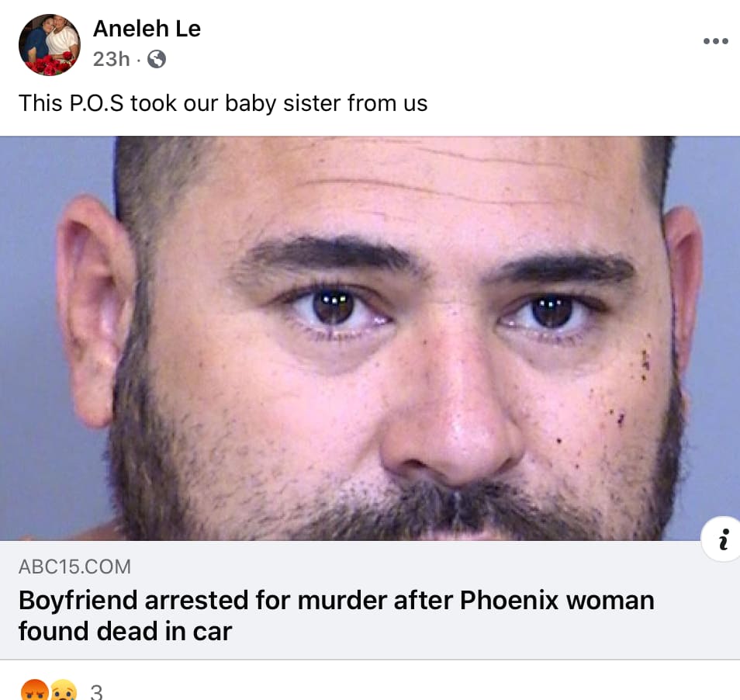740x700 pixels.
Task: Click 'baby sister' in the post caption
Action: (x=282, y=103)
